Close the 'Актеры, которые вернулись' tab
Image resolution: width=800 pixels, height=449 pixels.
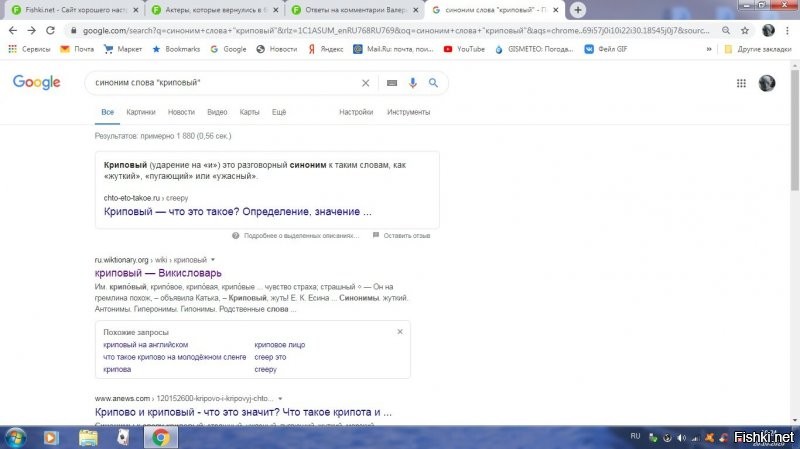(276, 10)
